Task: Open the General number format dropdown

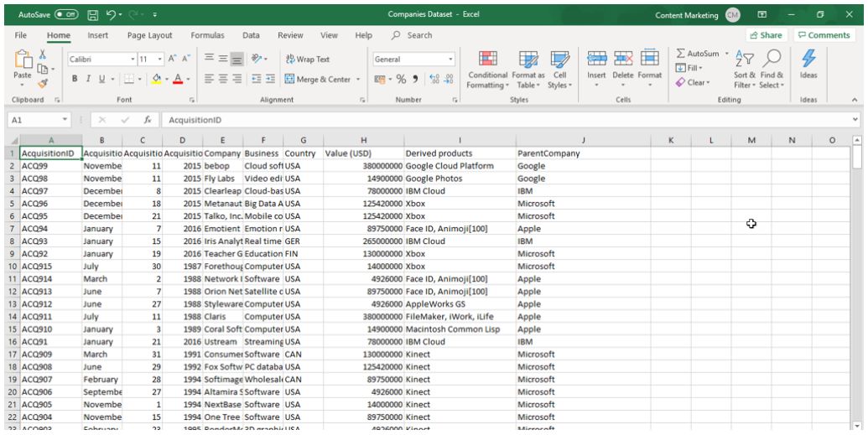Action: point(450,60)
